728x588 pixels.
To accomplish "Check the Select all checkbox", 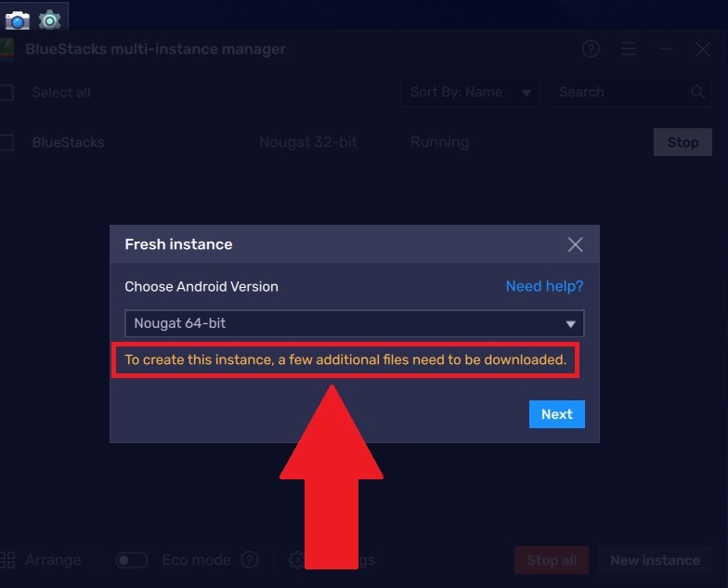I will tap(6, 93).
